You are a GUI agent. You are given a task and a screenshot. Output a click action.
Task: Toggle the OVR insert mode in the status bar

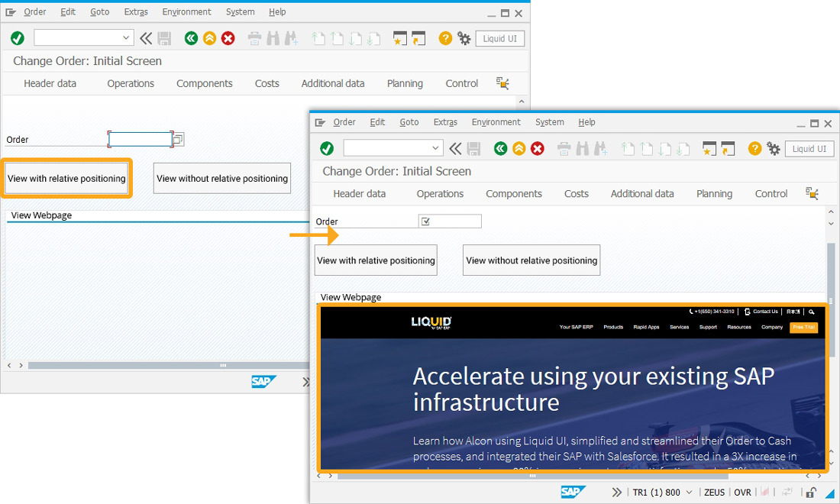(x=742, y=493)
